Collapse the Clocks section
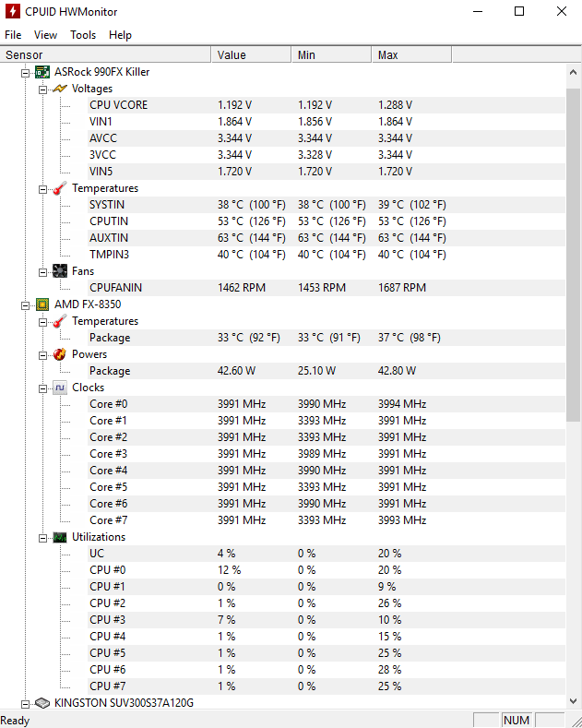Screen dimensions: 582x728 coord(42,388)
